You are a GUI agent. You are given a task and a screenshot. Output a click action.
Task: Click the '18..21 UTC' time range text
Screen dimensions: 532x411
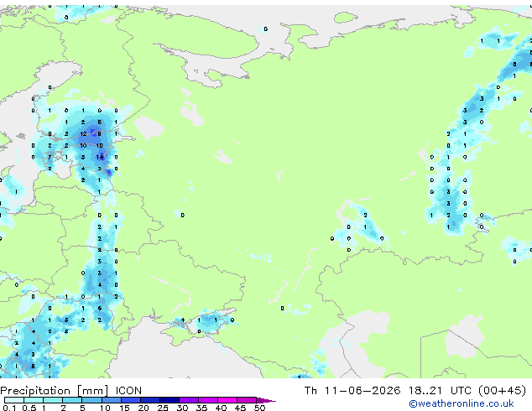click(440, 391)
